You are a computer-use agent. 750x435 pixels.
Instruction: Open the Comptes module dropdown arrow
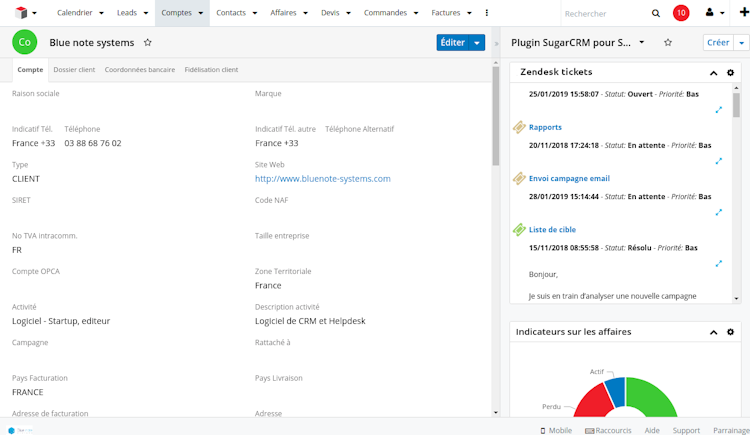201,13
